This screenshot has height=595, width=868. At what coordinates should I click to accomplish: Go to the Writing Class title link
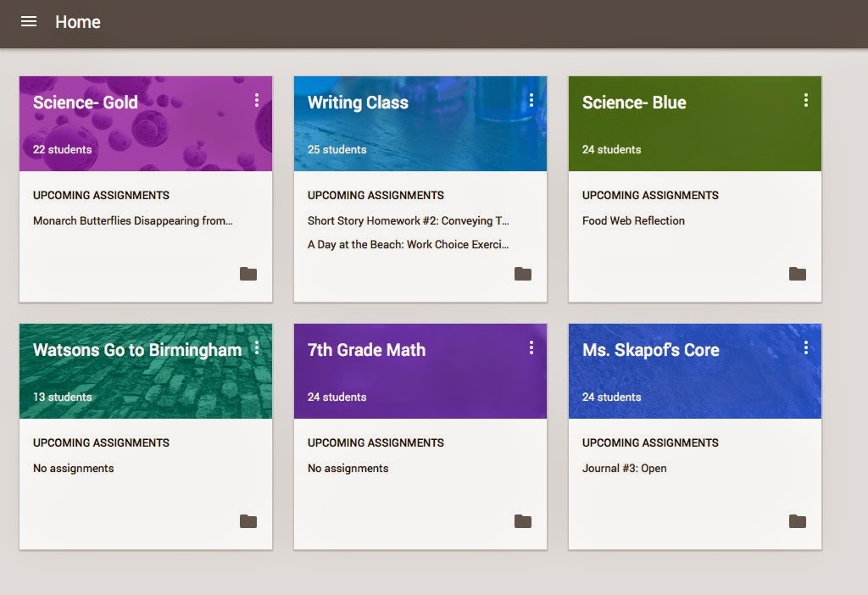tap(358, 103)
